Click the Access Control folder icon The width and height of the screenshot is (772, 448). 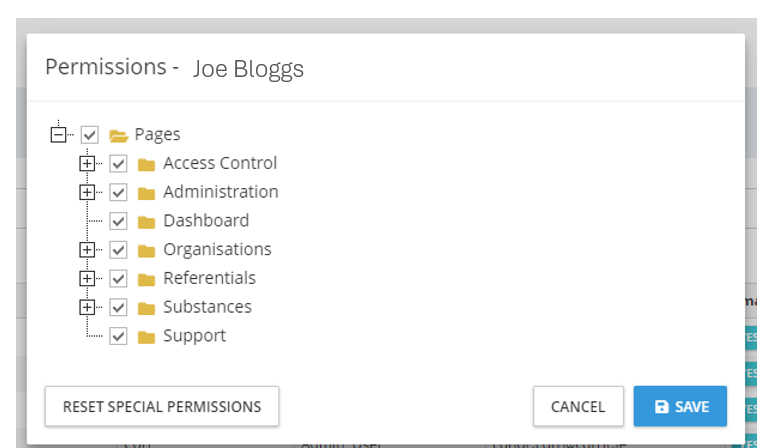pos(147,164)
